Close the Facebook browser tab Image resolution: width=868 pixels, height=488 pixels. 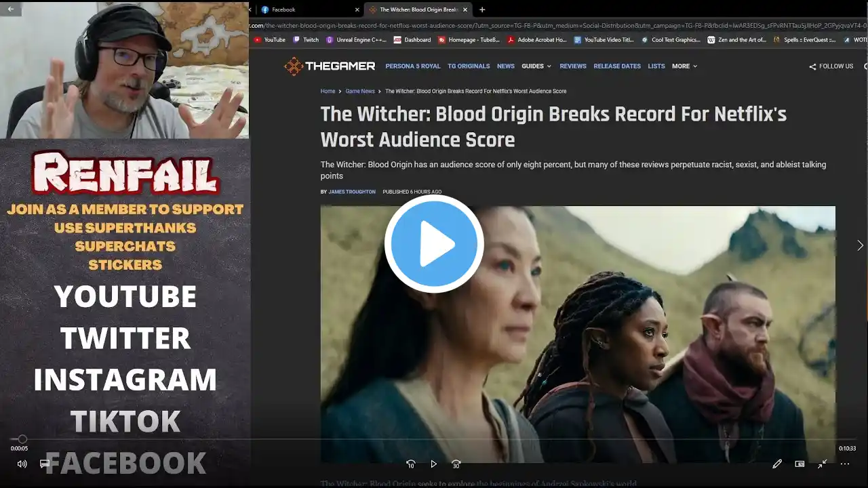(x=357, y=9)
